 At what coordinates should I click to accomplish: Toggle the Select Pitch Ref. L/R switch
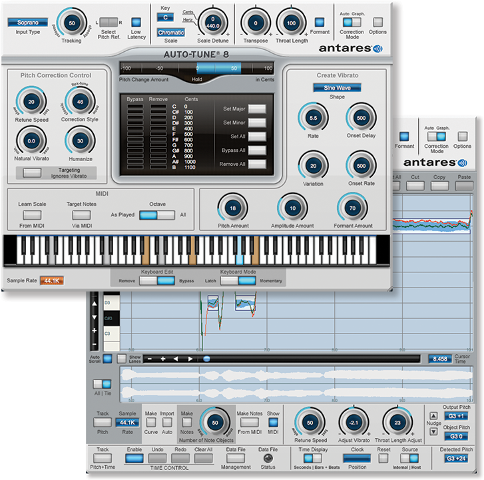click(109, 22)
